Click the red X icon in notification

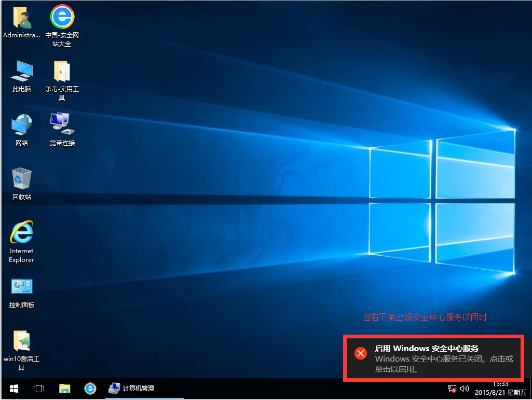[x=361, y=353]
